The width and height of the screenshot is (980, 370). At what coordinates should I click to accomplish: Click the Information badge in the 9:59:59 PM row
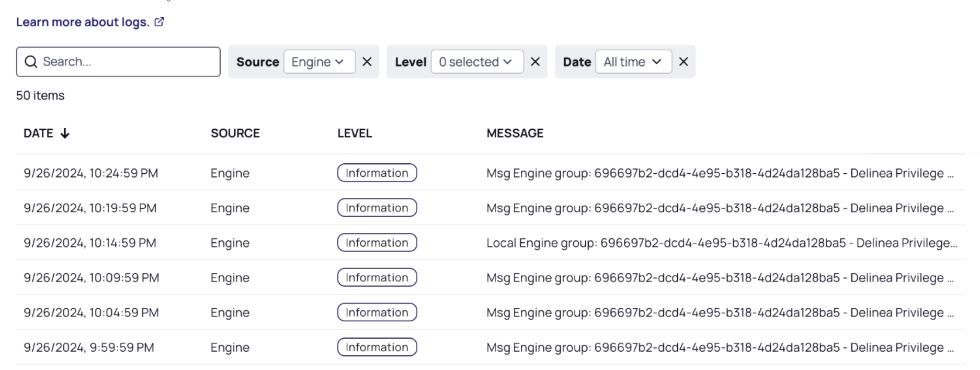[377, 347]
